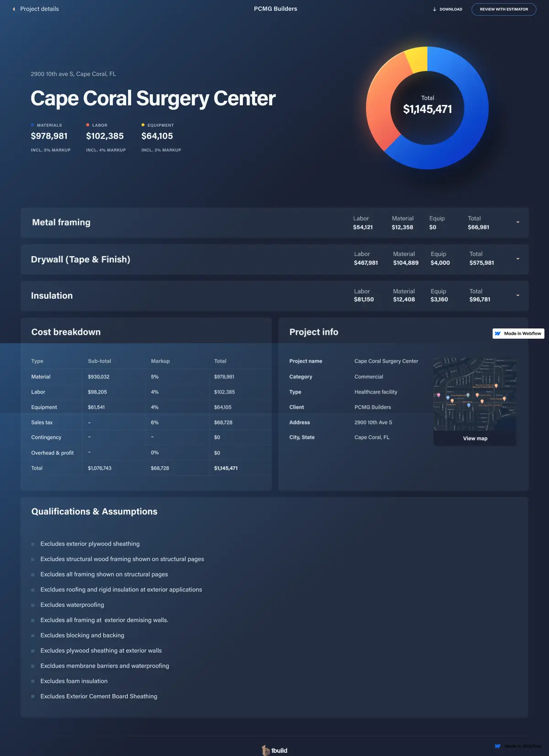This screenshot has height=756, width=549.
Task: Expand the Insulation section chevron
Action: [x=518, y=296]
